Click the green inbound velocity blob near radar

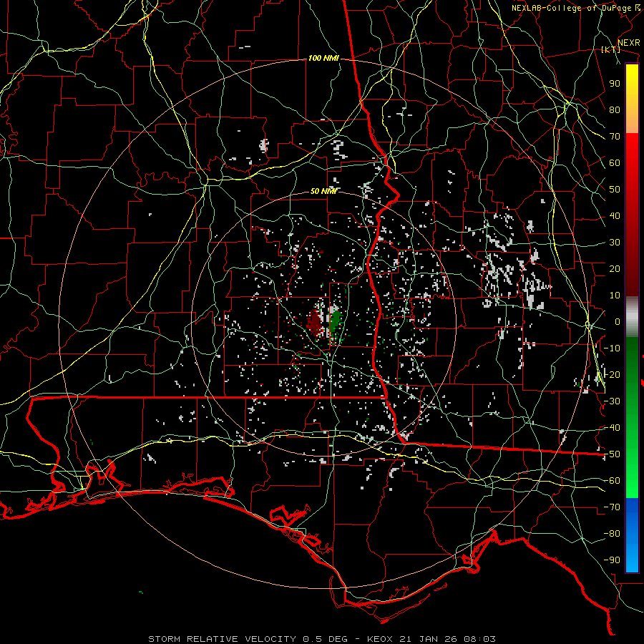[336, 323]
